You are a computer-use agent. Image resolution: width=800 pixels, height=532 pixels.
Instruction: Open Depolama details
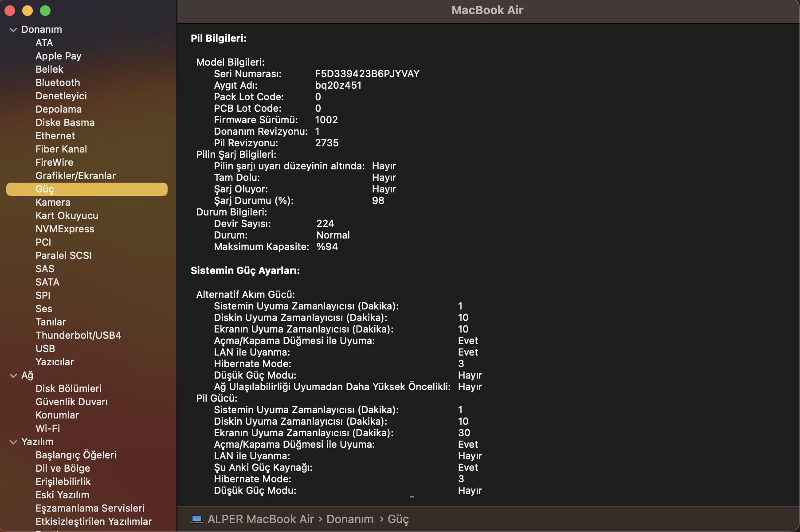pos(59,110)
